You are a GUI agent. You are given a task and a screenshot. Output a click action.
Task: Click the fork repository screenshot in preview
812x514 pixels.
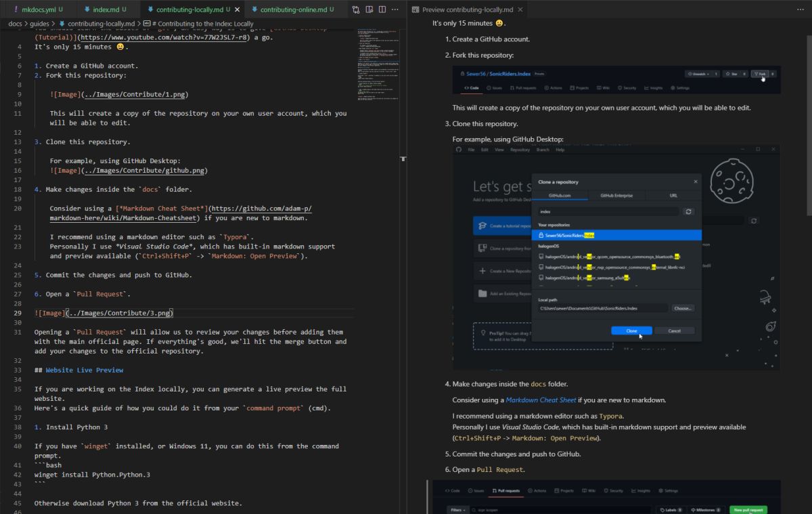pos(616,79)
